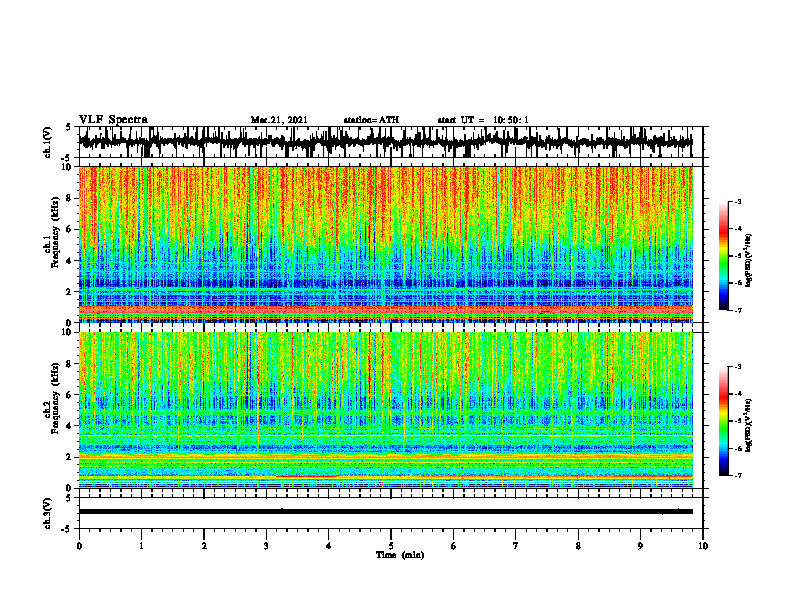The width and height of the screenshot is (792, 612).
Task: Click the "-7" label on ch.1 color bar
Action: (x=738, y=310)
